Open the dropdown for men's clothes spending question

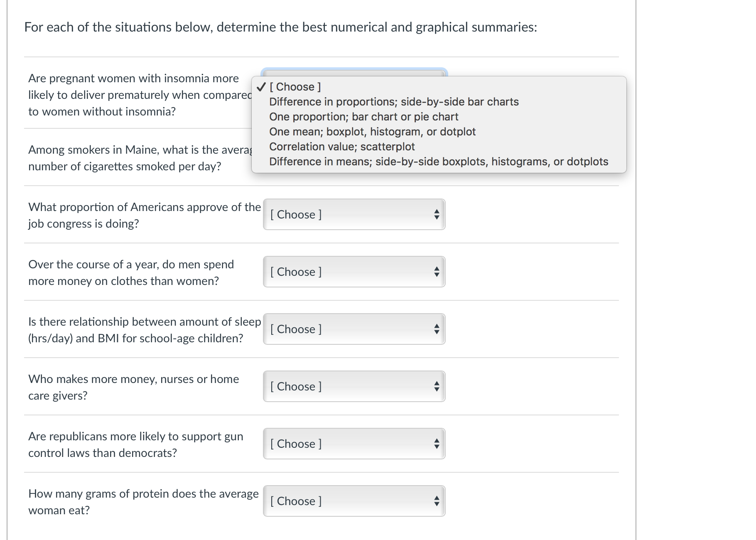point(354,272)
